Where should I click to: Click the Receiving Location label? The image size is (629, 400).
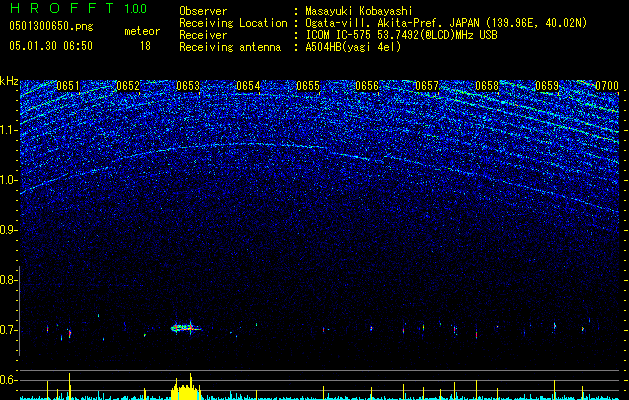click(x=233, y=23)
